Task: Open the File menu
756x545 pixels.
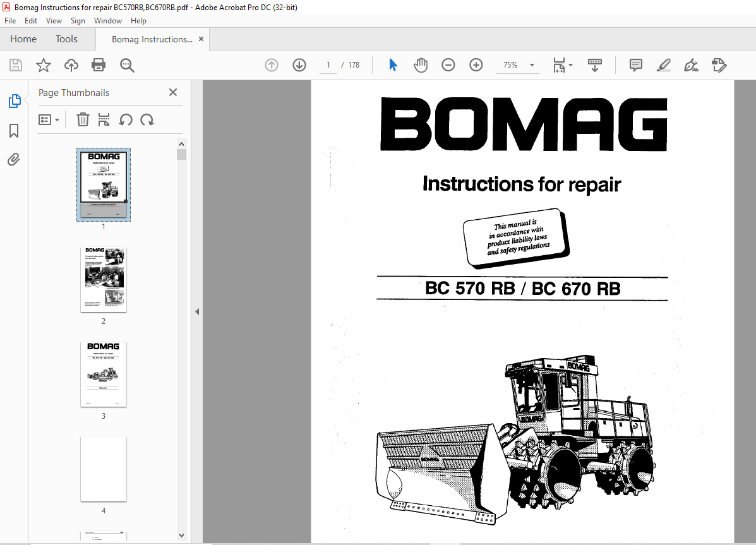Action: click(10, 21)
